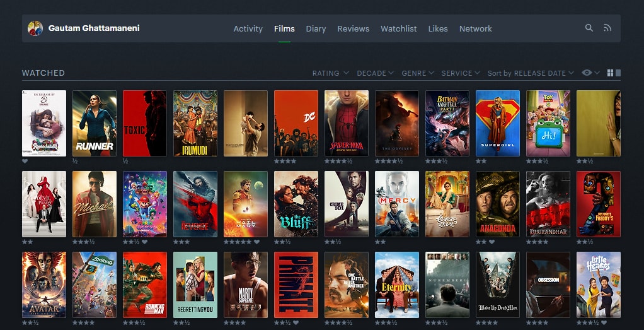The image size is (644, 330).
Task: Open the Michael film poster
Action: (x=95, y=204)
